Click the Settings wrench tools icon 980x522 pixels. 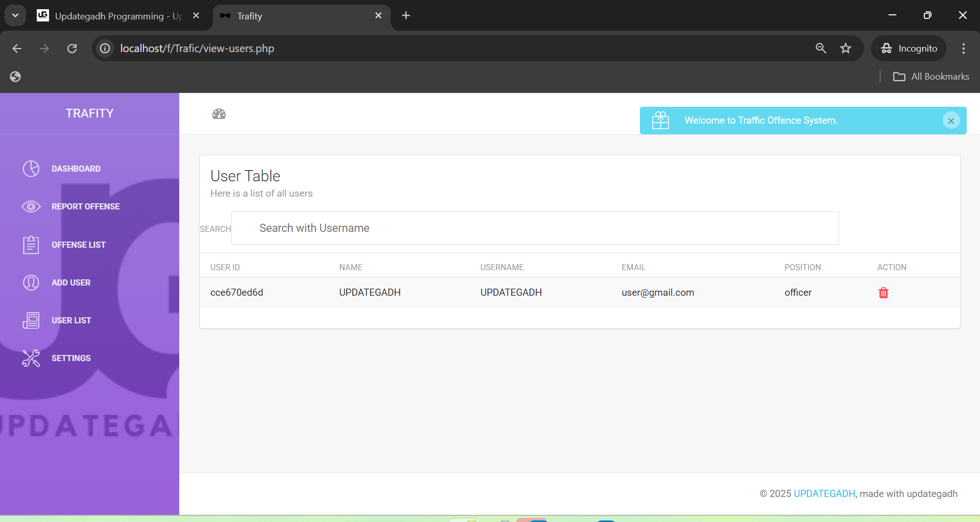31,358
